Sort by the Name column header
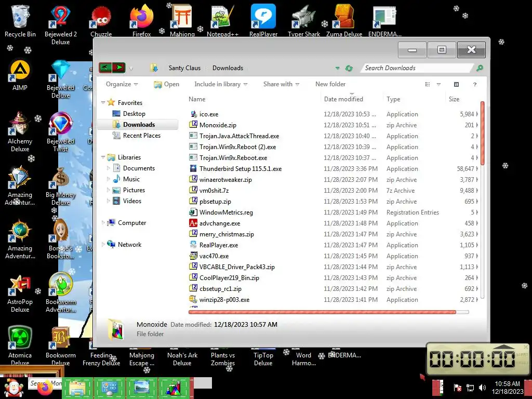The height and width of the screenshot is (399, 532). pyautogui.click(x=197, y=99)
